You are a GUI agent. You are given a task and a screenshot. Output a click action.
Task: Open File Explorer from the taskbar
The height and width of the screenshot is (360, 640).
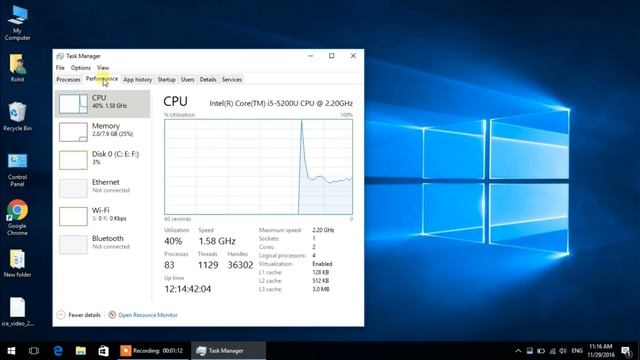81,351
